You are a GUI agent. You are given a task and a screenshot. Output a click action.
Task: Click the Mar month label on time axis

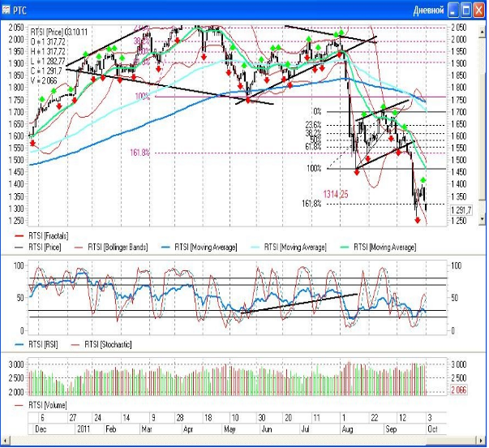point(147,429)
